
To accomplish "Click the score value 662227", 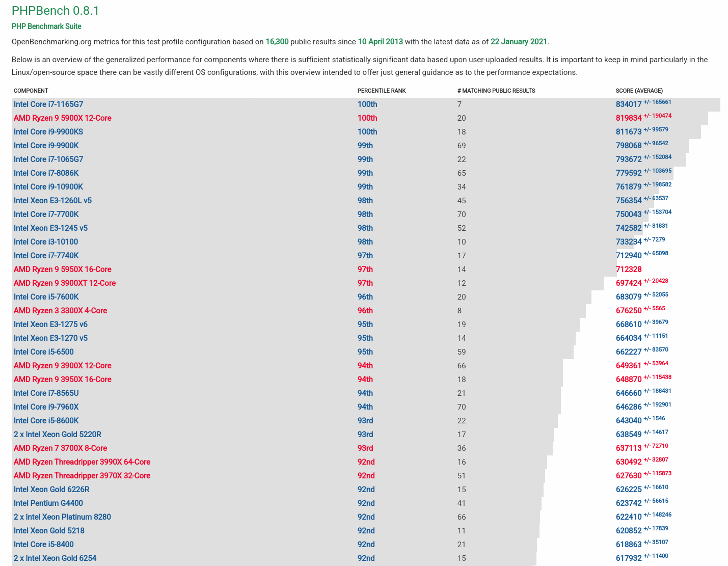I will tap(629, 352).
